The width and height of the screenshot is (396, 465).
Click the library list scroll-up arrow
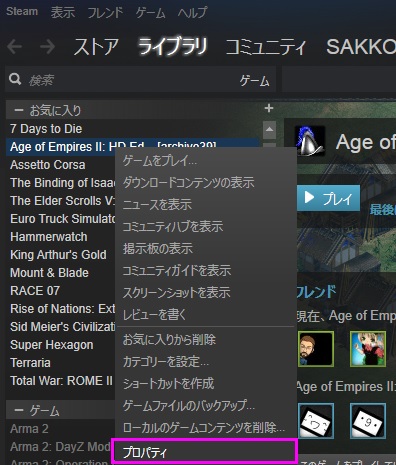coord(269,130)
